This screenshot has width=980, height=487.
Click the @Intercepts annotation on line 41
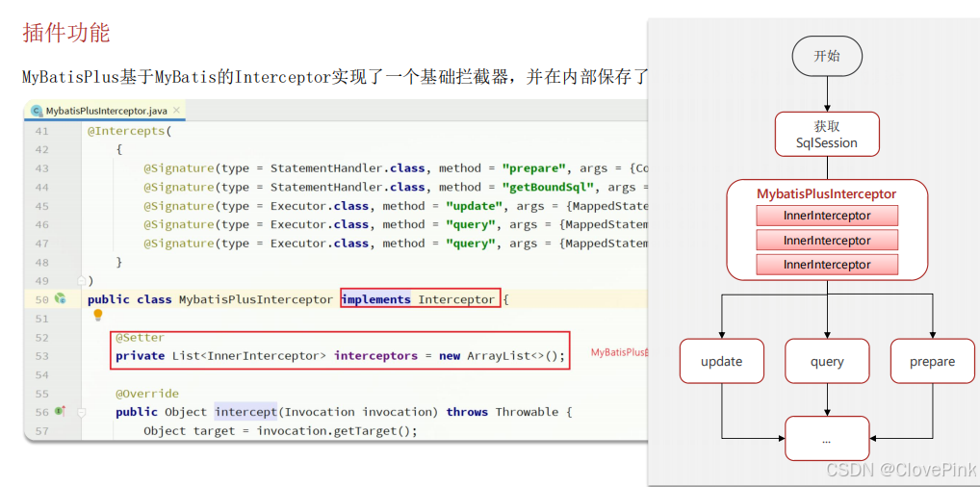pos(125,131)
